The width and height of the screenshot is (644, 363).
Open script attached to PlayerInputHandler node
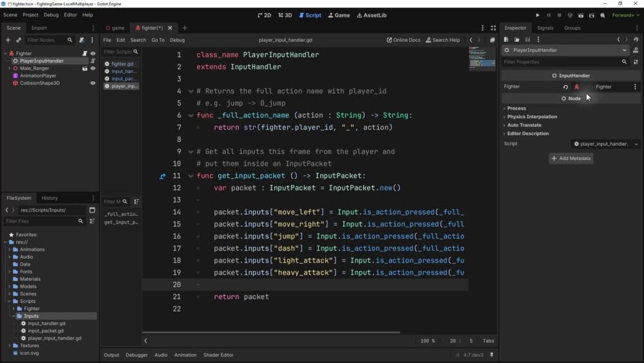(x=93, y=61)
